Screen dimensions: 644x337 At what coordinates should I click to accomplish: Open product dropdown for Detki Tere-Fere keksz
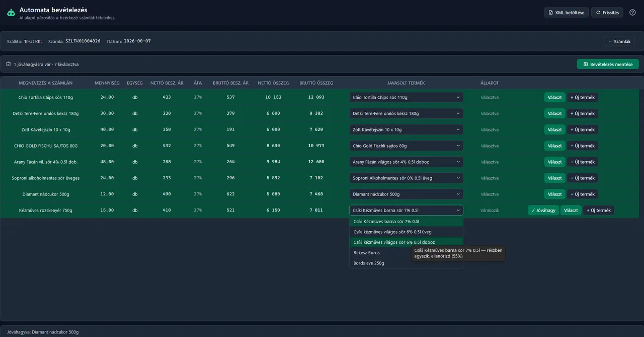point(406,113)
